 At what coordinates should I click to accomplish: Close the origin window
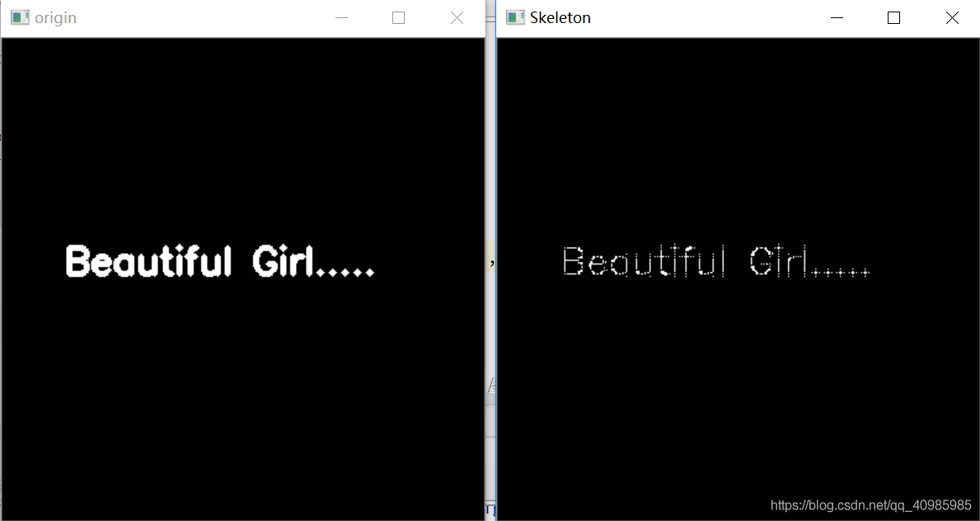tap(457, 17)
